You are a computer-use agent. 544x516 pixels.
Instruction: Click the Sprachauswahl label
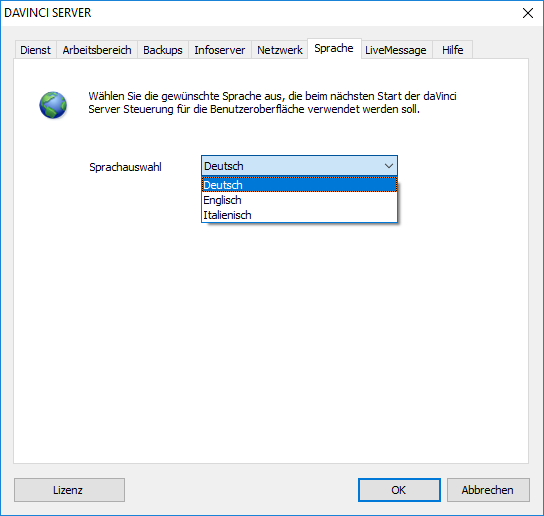click(125, 167)
